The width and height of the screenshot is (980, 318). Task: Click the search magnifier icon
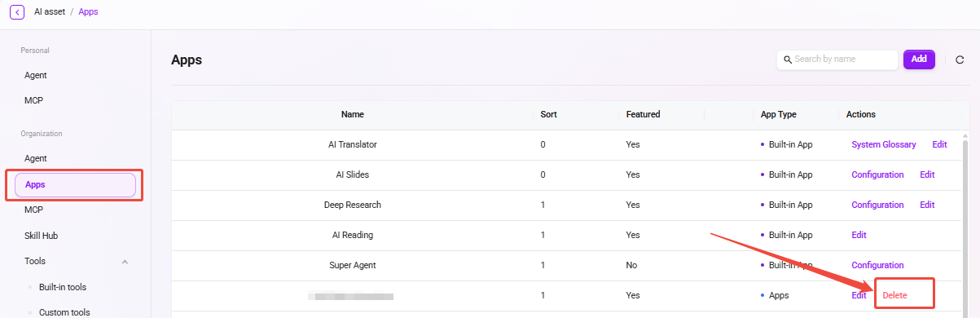click(788, 60)
